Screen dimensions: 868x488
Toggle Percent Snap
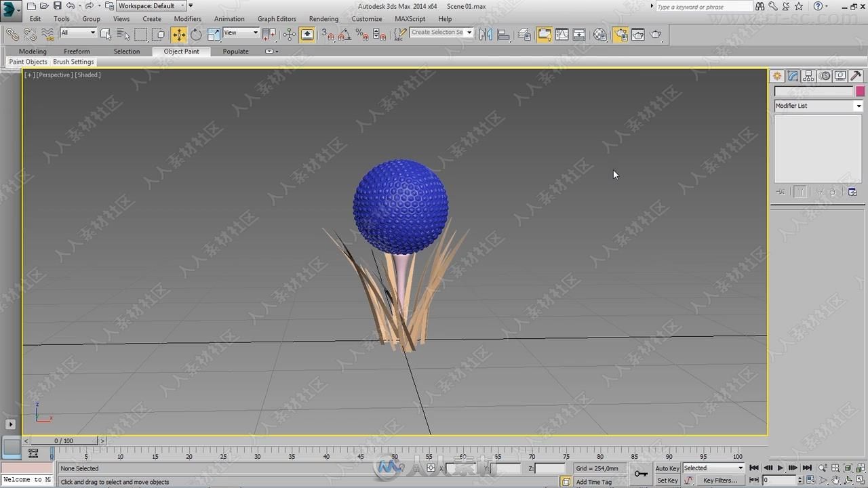click(x=363, y=34)
